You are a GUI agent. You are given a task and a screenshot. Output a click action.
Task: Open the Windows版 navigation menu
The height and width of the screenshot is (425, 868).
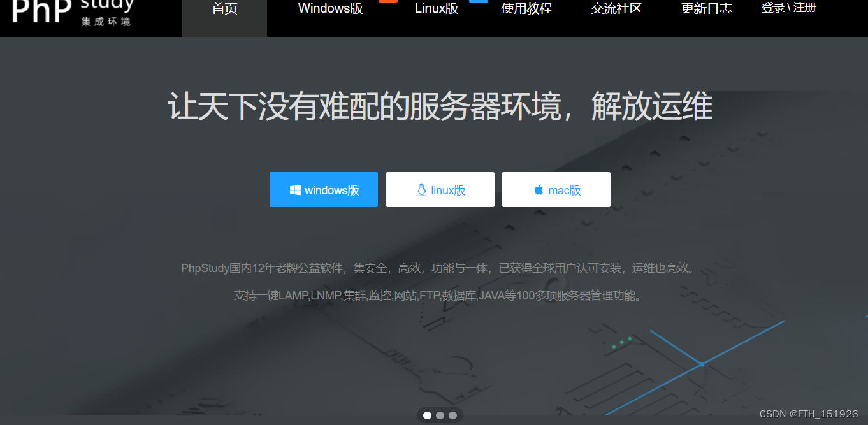click(x=330, y=9)
